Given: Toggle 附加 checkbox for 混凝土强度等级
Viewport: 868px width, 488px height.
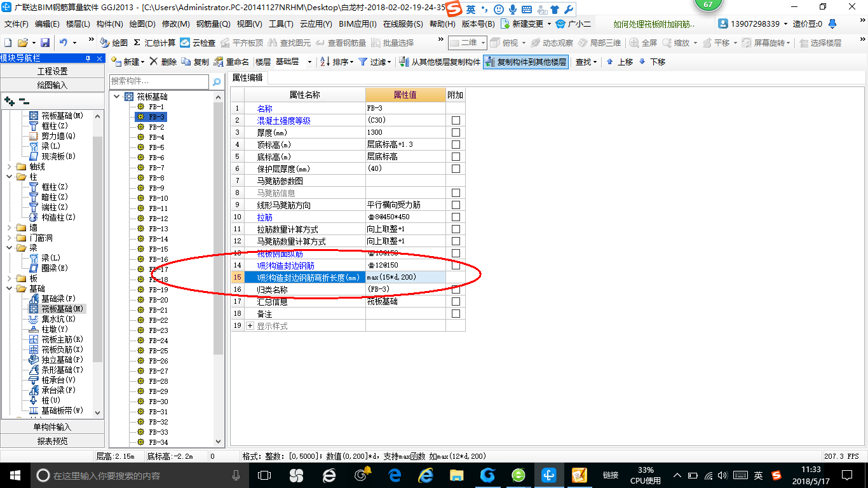Looking at the screenshot, I should tap(456, 120).
